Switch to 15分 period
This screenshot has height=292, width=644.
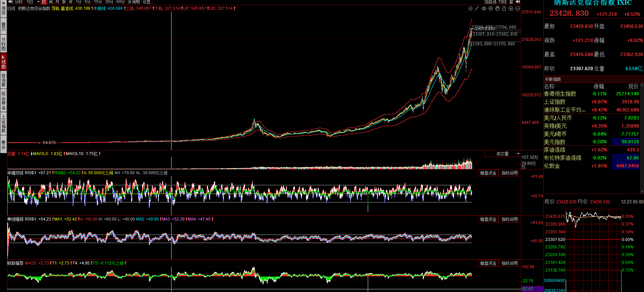click(x=98, y=2)
